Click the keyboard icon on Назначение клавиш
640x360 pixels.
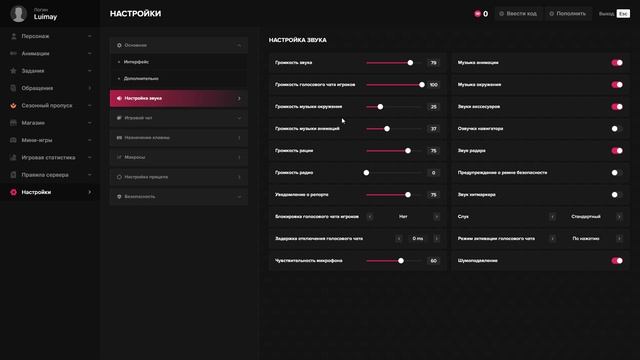119,138
